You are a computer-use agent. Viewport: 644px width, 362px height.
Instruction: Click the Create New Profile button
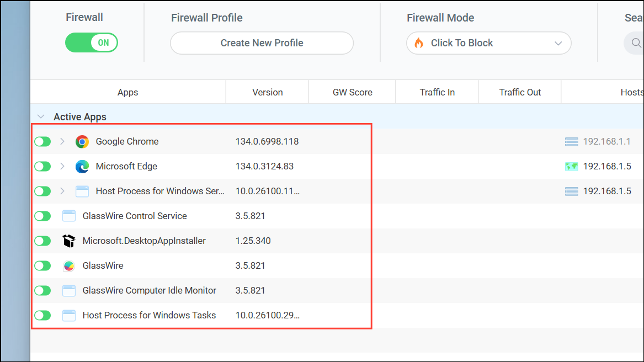262,43
